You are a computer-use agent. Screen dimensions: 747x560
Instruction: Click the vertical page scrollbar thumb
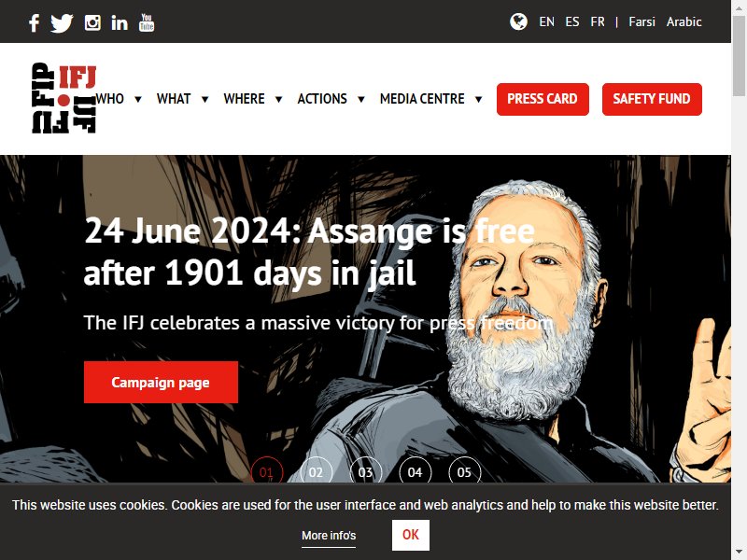click(x=739, y=56)
